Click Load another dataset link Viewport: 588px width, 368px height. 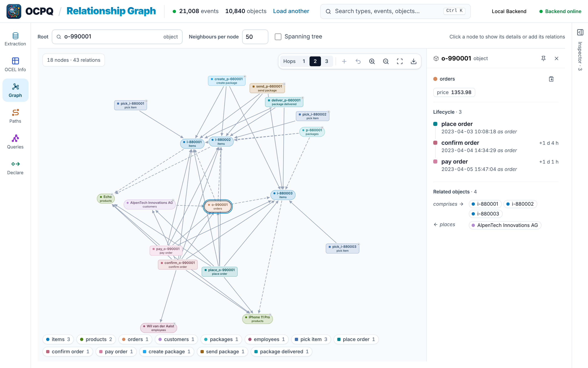pyautogui.click(x=291, y=11)
